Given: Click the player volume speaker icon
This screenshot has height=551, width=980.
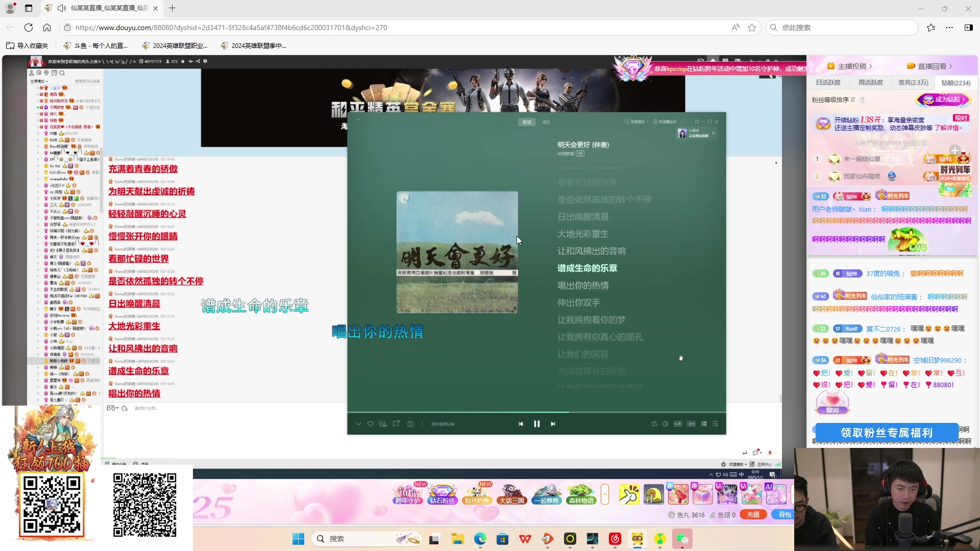Looking at the screenshot, I should point(665,424).
